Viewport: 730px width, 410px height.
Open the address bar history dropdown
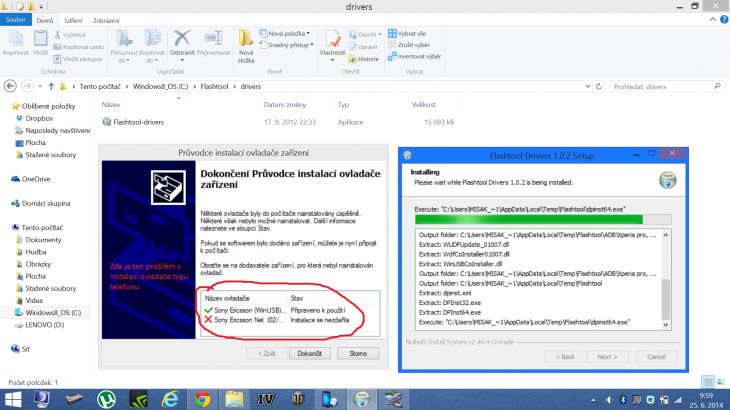point(588,87)
